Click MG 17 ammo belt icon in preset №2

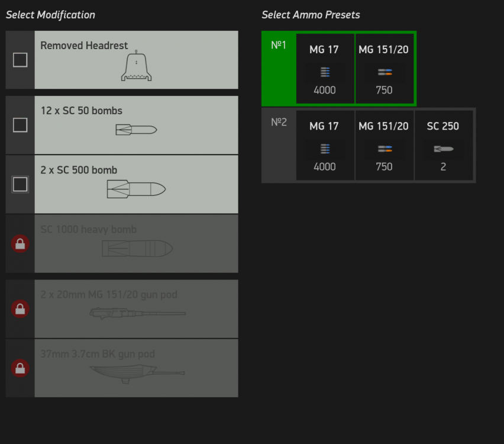tap(325, 149)
